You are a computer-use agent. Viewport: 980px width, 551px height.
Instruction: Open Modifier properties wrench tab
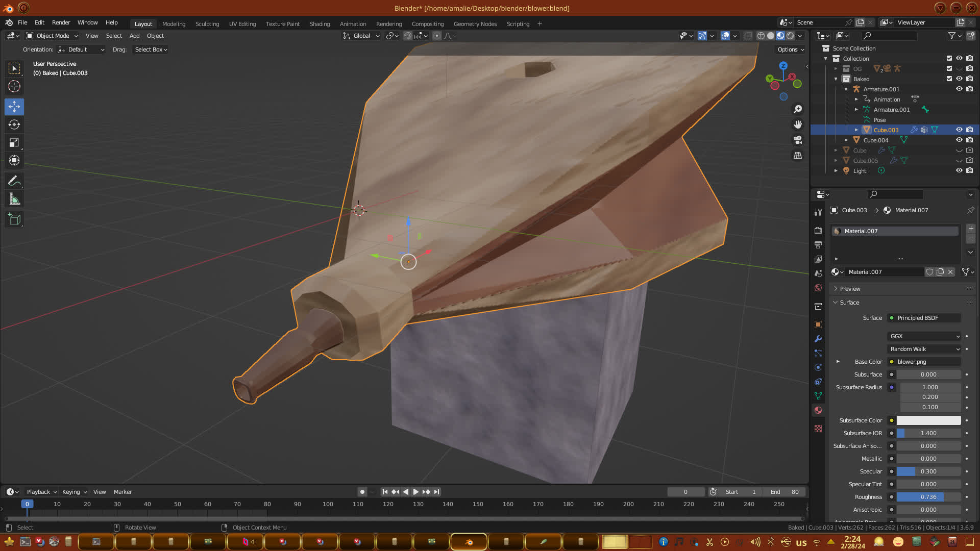pyautogui.click(x=818, y=339)
